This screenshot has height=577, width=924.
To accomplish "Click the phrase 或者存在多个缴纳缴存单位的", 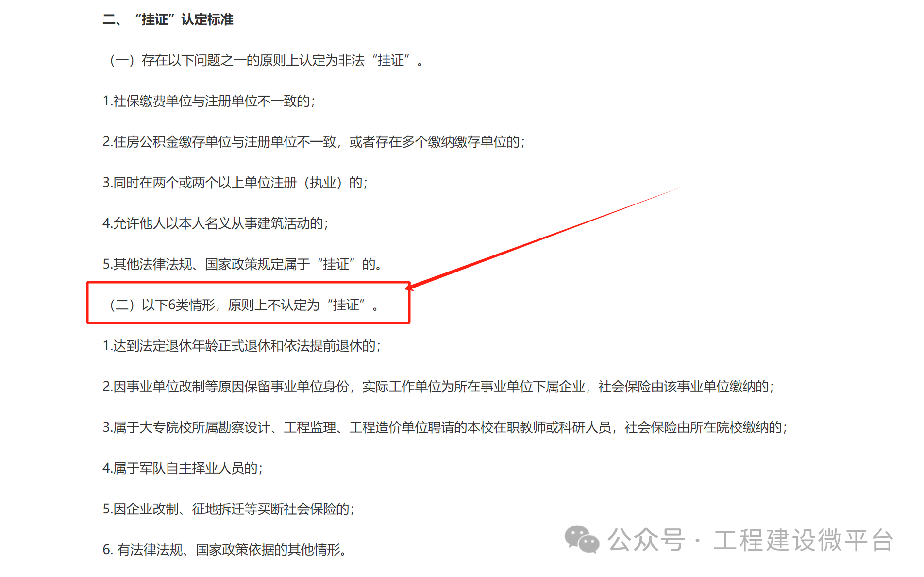I will pos(437,142).
